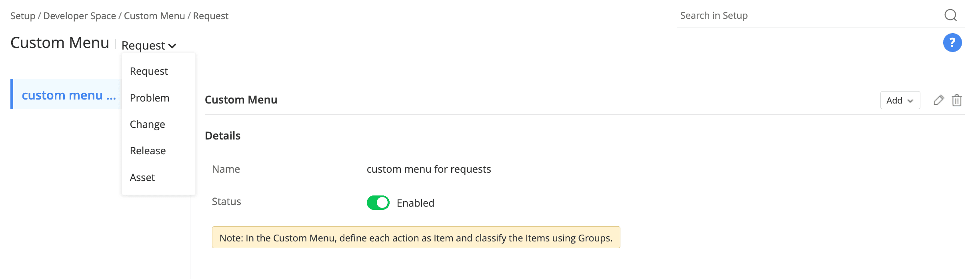The image size is (980, 279).
Task: Go to Setup in the breadcrumb
Action: pyautogui.click(x=23, y=16)
